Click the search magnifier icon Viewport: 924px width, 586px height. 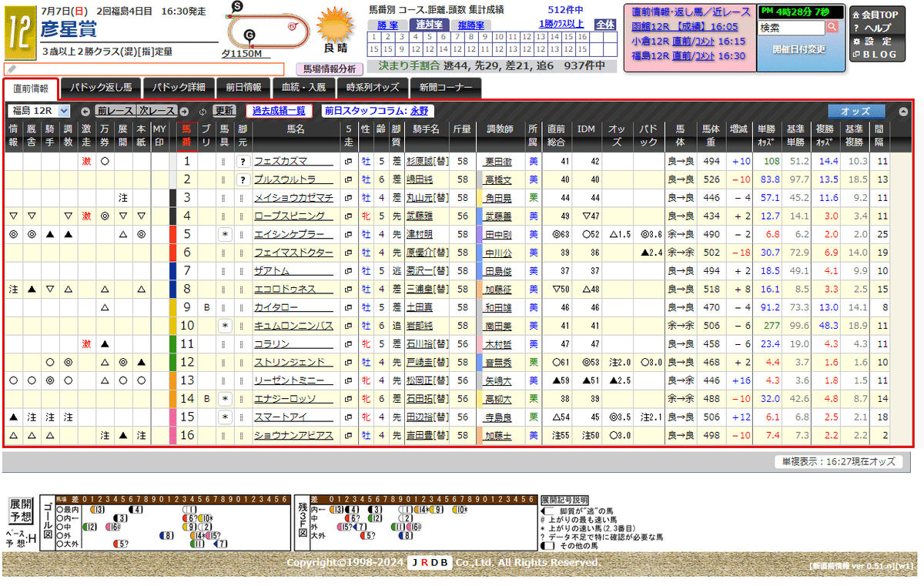point(832,27)
